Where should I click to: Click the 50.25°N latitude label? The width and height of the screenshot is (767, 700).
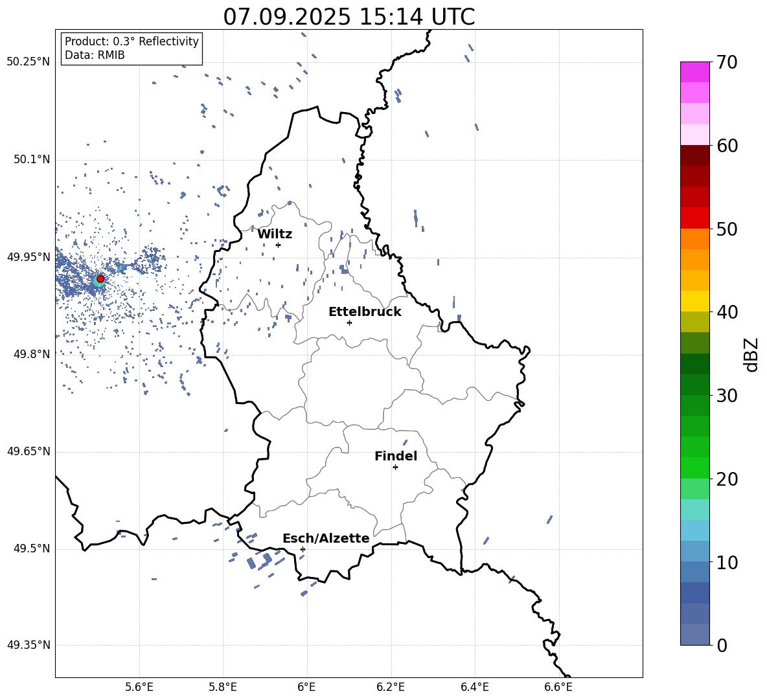point(29,62)
